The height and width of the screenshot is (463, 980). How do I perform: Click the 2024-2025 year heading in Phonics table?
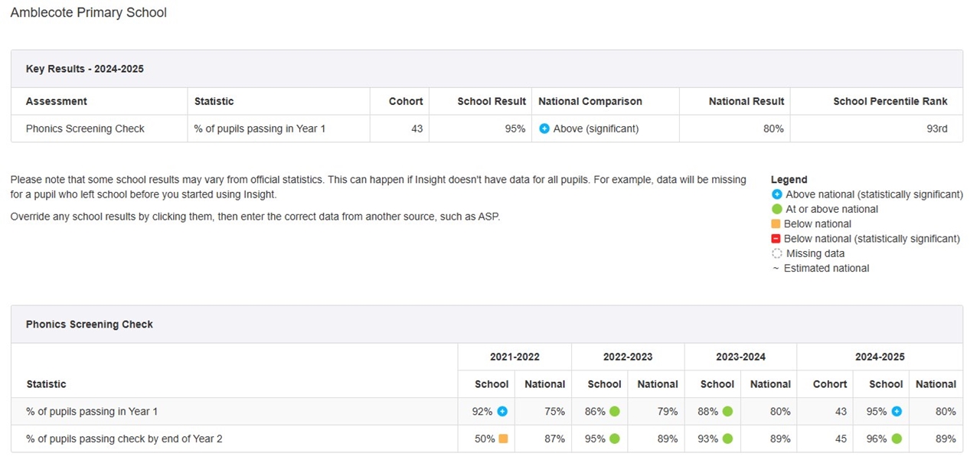tap(880, 357)
